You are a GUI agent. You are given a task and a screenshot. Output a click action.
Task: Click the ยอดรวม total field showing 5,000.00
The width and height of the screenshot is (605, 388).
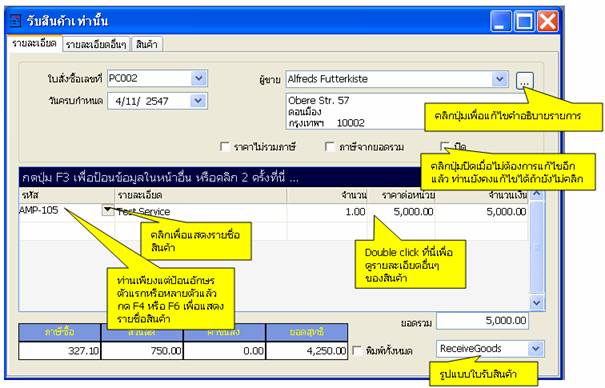coord(482,321)
